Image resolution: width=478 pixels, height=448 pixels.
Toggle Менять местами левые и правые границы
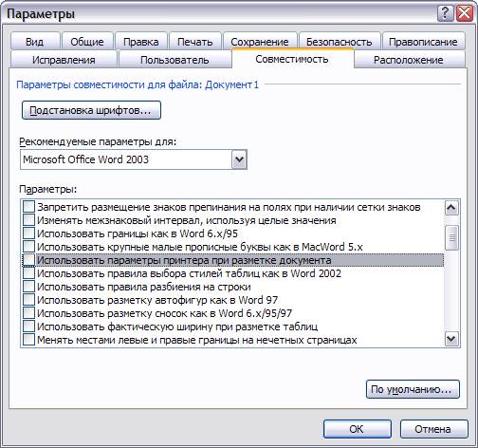point(28,340)
